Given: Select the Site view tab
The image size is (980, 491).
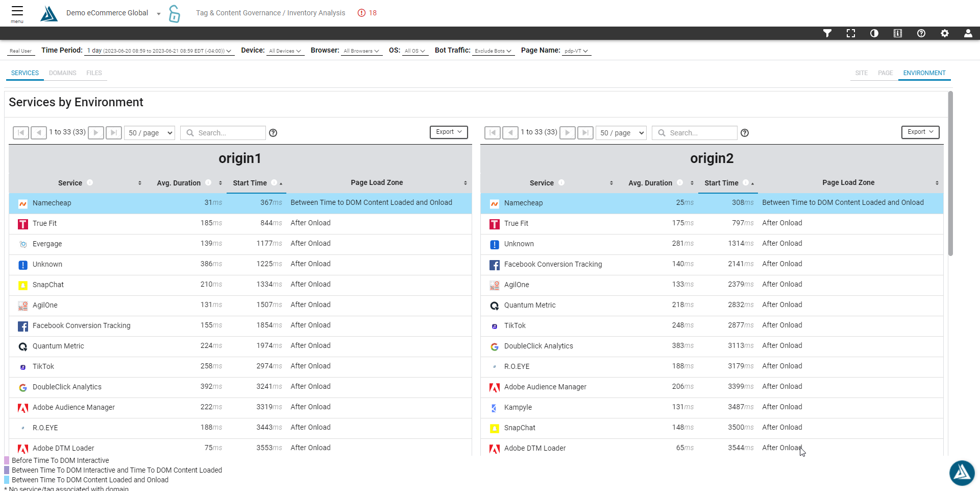Looking at the screenshot, I should (x=862, y=73).
